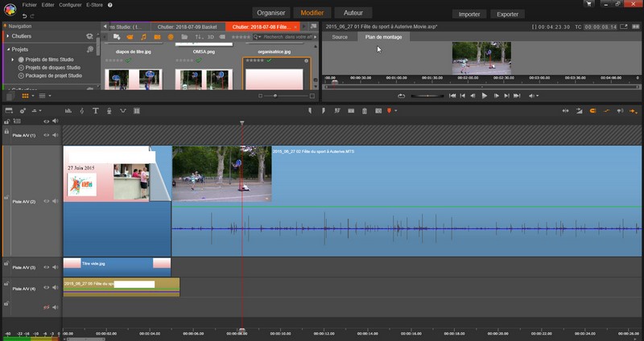Create a title with the T tool
This screenshot has width=644, height=341.
click(95, 111)
